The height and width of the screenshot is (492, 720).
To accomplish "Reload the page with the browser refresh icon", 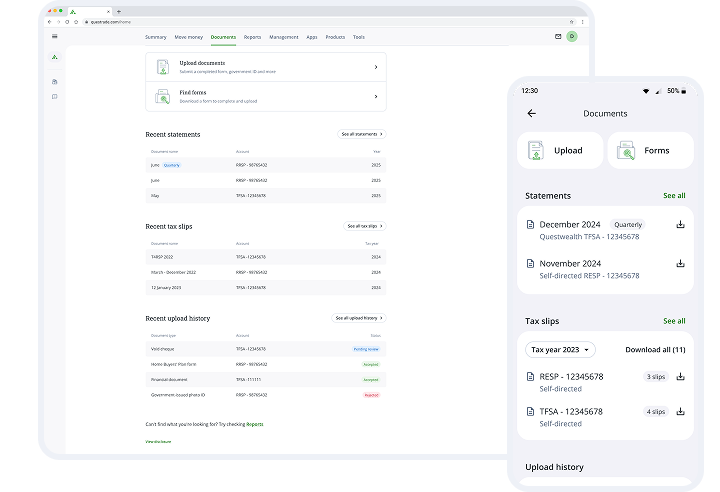I will click(67, 22).
